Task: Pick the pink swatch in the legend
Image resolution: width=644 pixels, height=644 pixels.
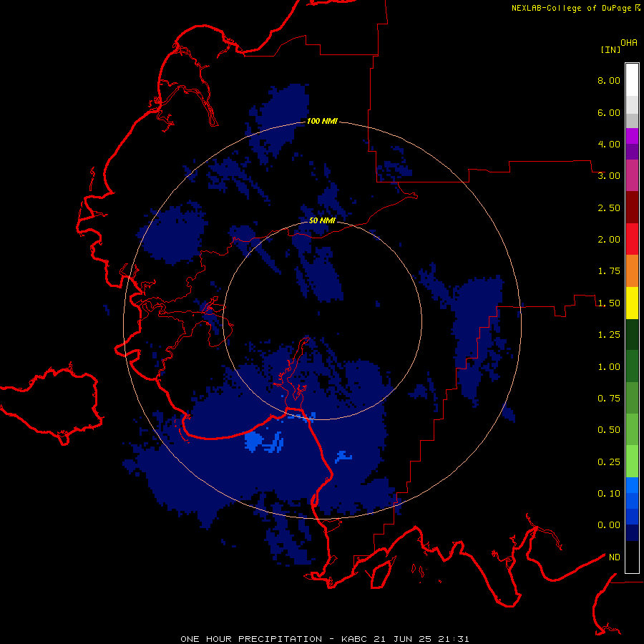Action: (632, 175)
